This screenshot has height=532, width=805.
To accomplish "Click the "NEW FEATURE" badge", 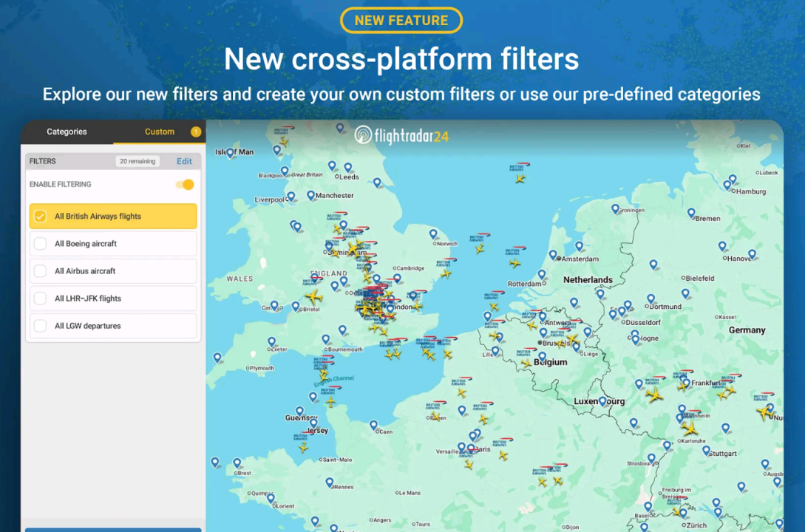I will [x=401, y=21].
